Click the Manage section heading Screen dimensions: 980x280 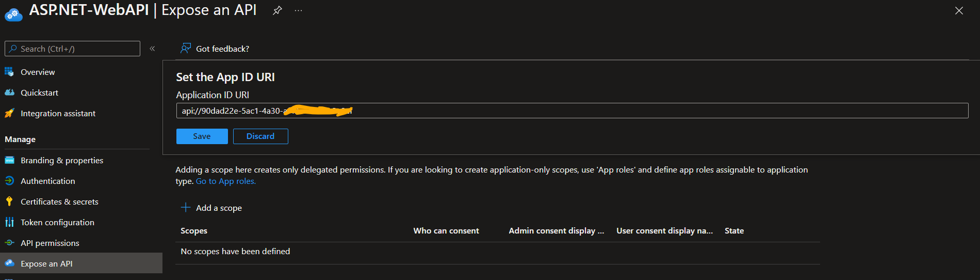[20, 139]
